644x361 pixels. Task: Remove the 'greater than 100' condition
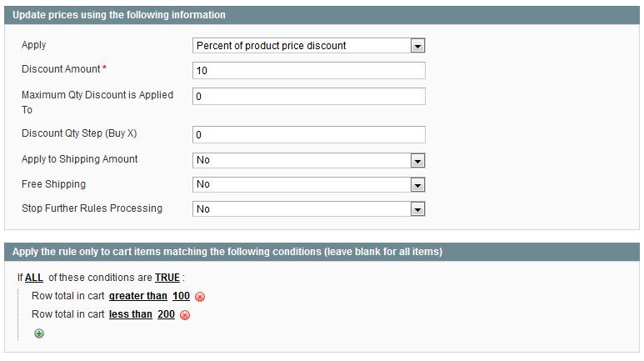coord(200,297)
